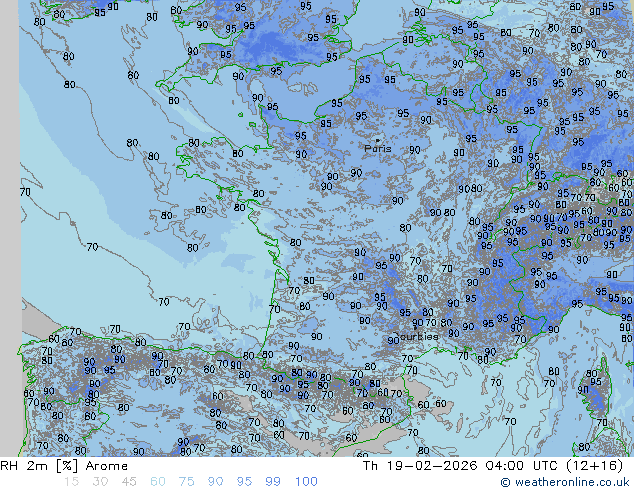The width and height of the screenshot is (634, 490).
Task: Open the weatheronline.co.uk copyright link
Action: coord(572,482)
